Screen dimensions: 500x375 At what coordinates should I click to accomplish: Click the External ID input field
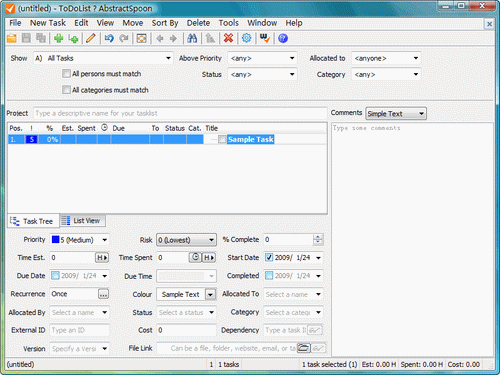79,330
